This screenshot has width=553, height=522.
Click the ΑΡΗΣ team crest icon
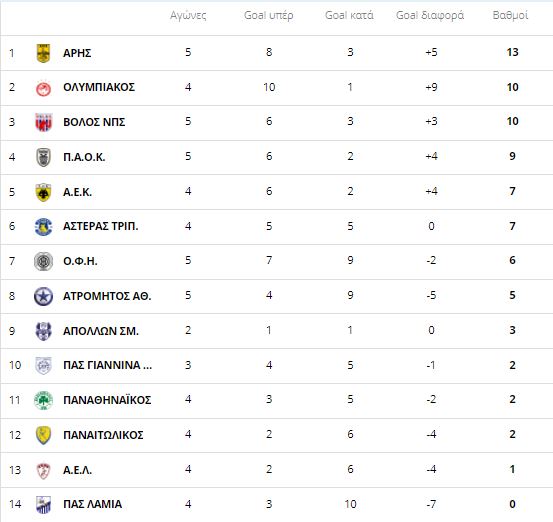[x=43, y=53]
